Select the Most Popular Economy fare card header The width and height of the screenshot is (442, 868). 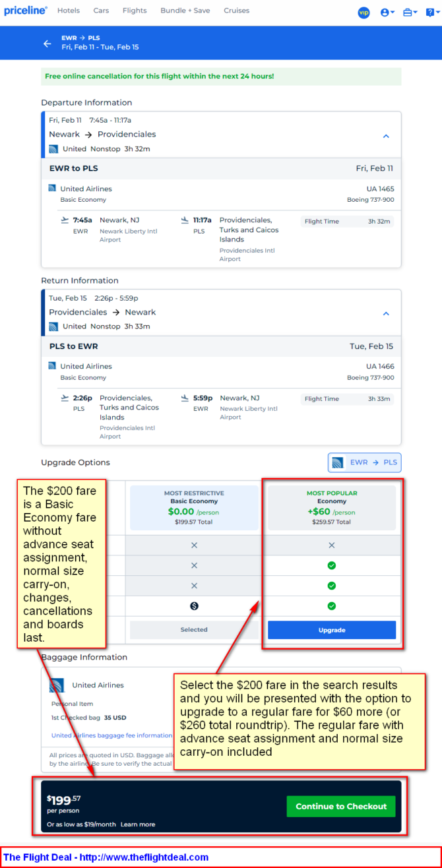[x=332, y=508]
